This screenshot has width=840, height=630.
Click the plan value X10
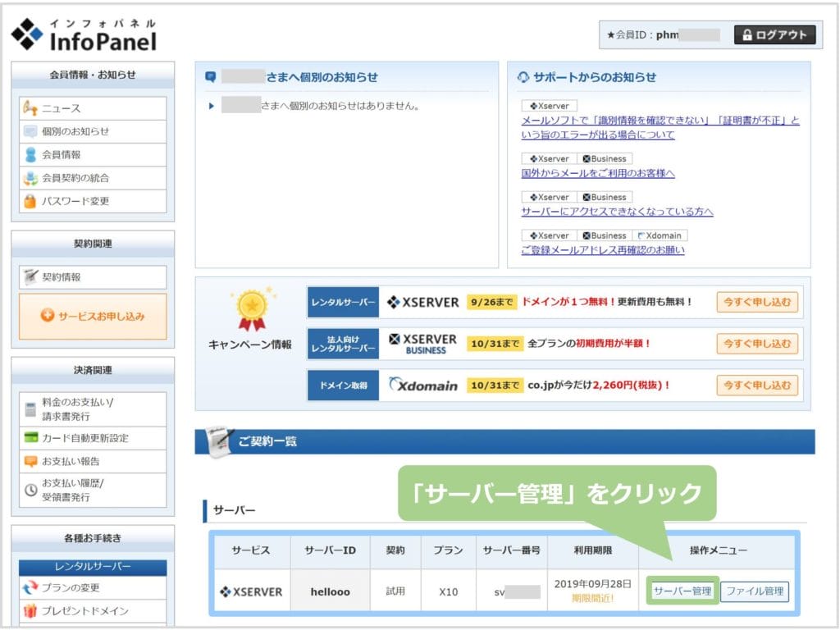click(448, 592)
